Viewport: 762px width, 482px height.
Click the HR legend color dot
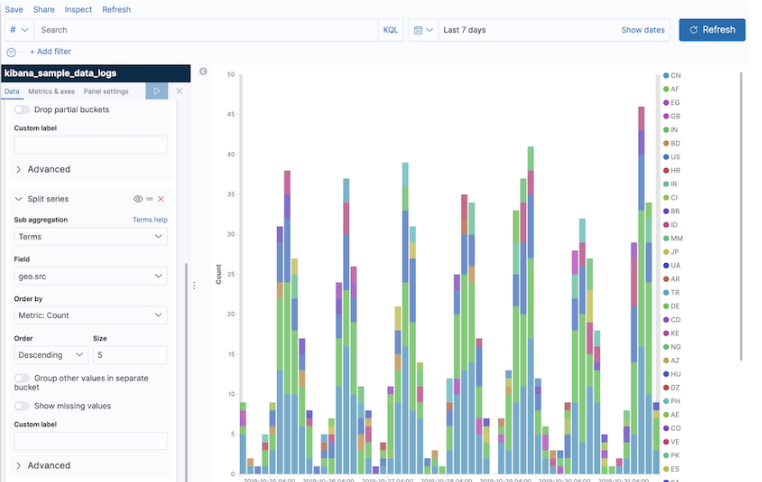pyautogui.click(x=666, y=171)
